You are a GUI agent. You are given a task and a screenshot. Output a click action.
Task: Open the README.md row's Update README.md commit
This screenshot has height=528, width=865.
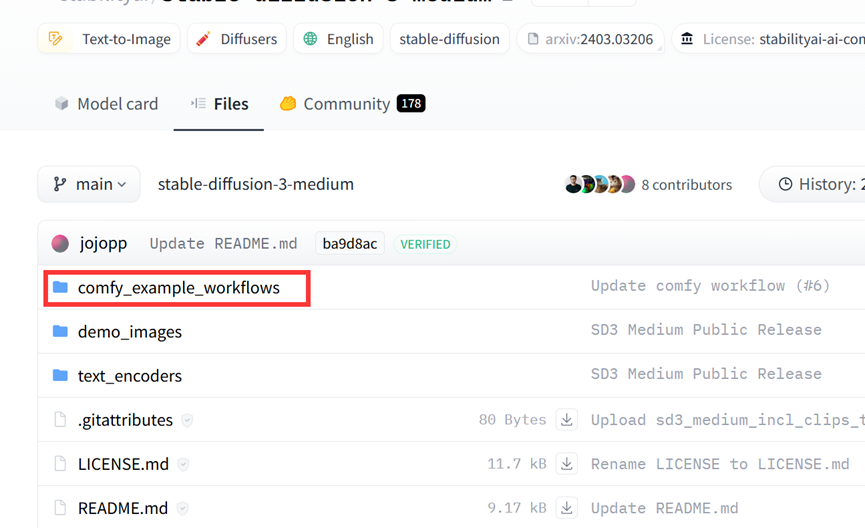(665, 509)
